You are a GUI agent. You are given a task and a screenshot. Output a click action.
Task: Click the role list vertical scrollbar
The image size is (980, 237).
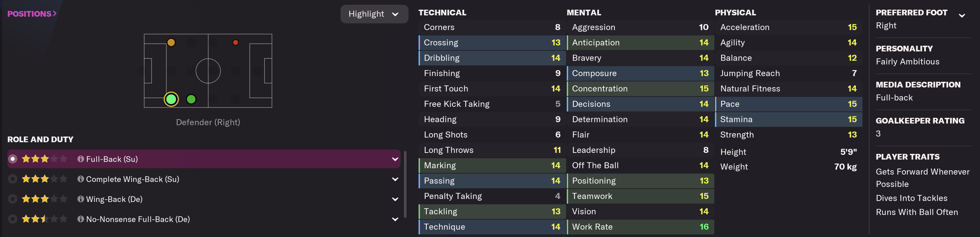(405, 185)
